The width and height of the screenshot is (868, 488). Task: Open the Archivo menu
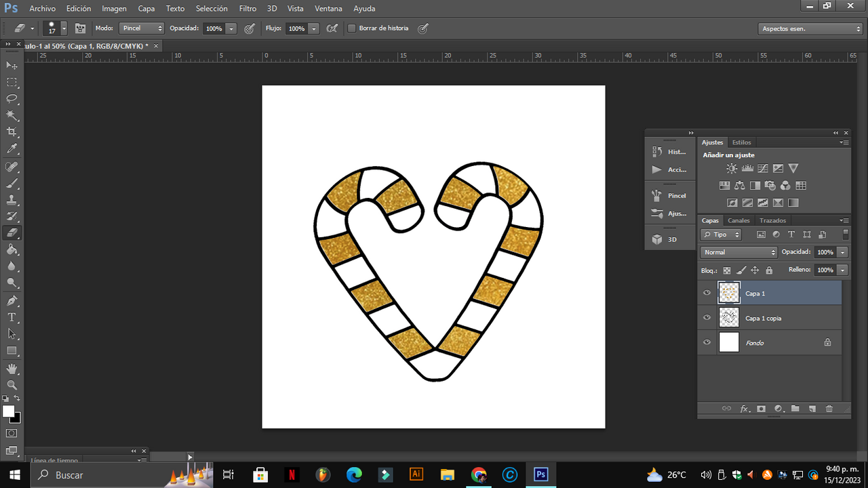42,9
